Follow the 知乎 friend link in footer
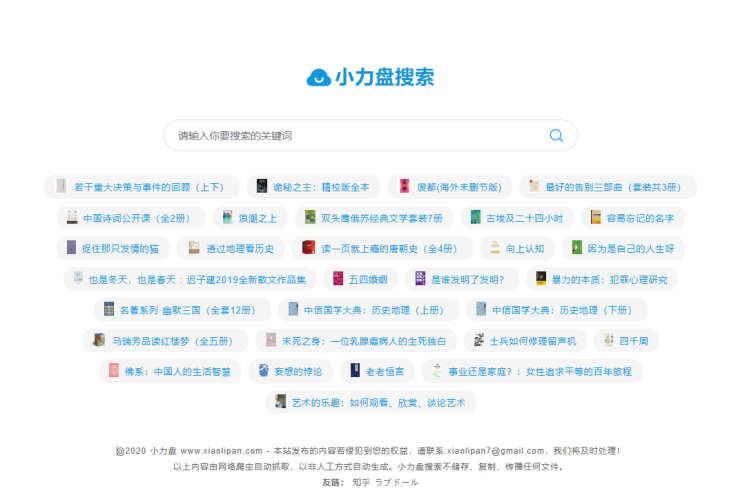This screenshot has height=500, width=747. (361, 482)
